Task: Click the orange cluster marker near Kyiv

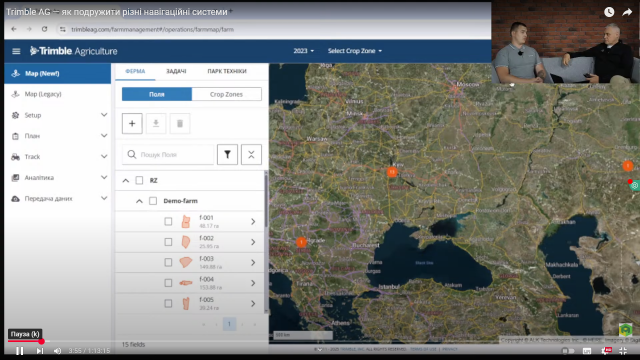Action: click(x=392, y=172)
